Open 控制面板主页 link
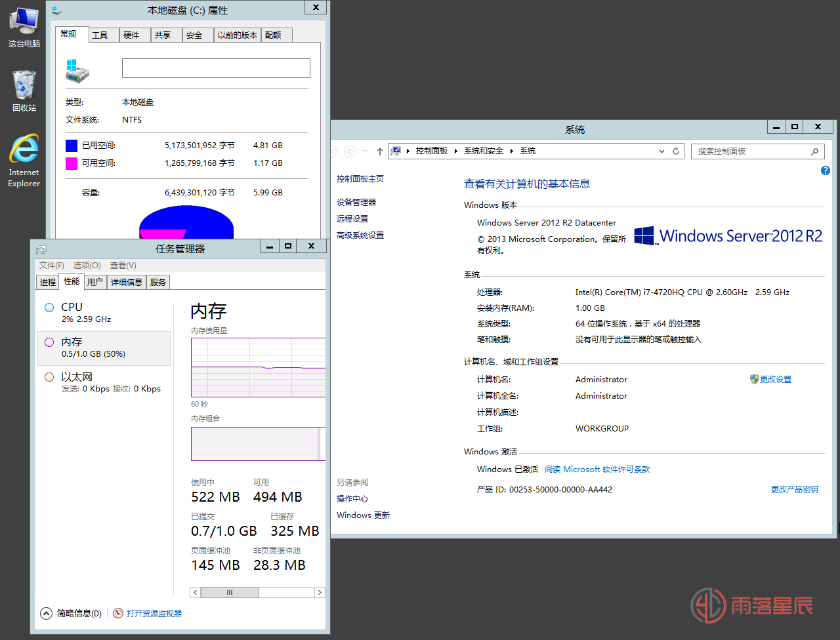840x640 pixels. (360, 179)
